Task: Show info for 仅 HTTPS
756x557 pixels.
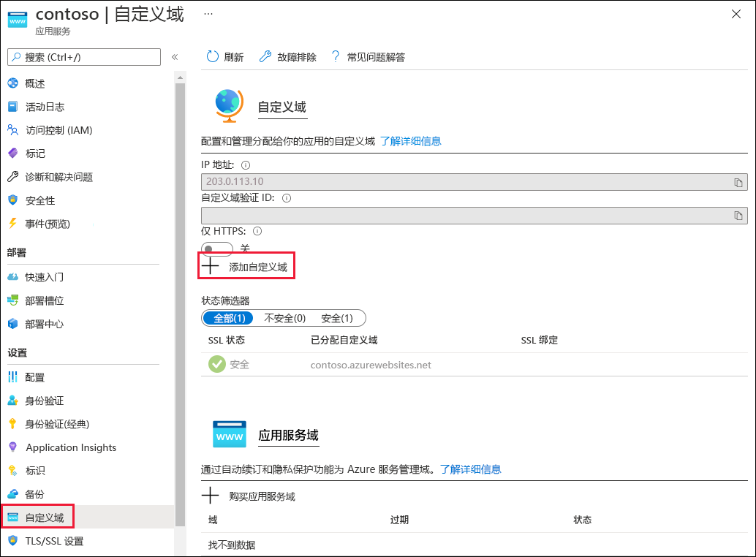Action: coord(257,231)
